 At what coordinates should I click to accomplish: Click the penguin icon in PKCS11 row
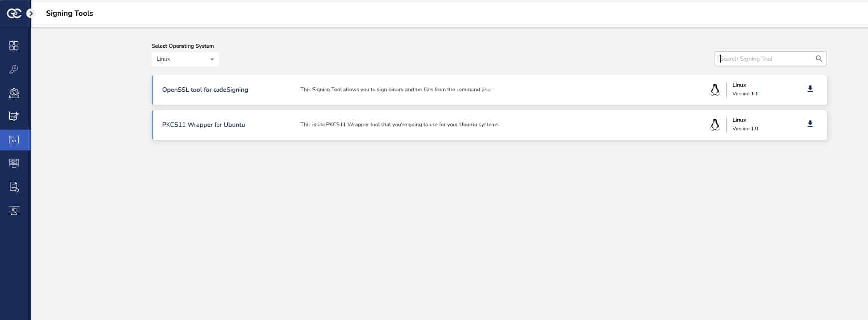pos(715,125)
